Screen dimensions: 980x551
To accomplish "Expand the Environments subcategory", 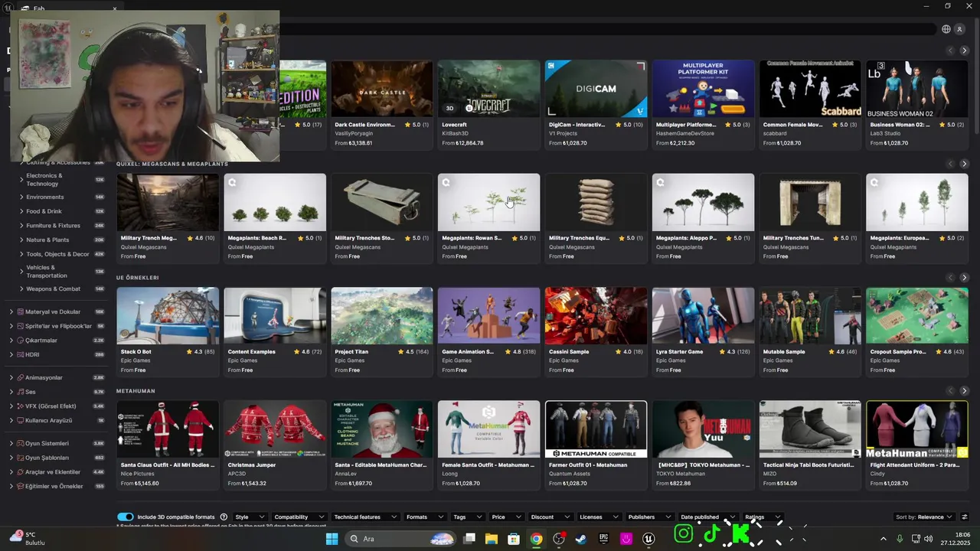I will [21, 197].
